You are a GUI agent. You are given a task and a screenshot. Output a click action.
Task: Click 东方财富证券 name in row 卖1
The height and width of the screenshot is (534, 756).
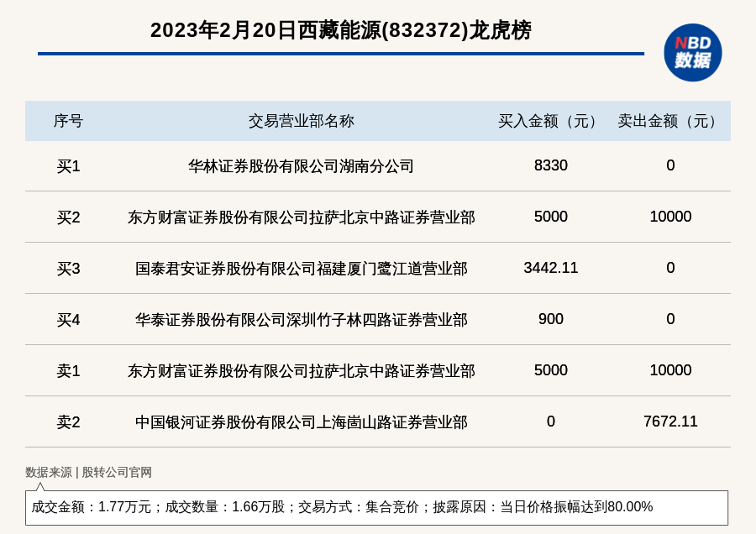pyautogui.click(x=302, y=370)
